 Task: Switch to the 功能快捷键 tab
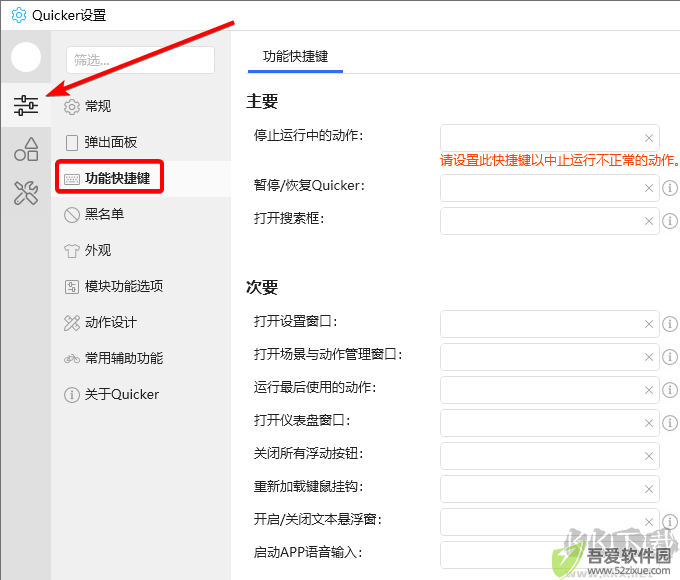coord(295,57)
